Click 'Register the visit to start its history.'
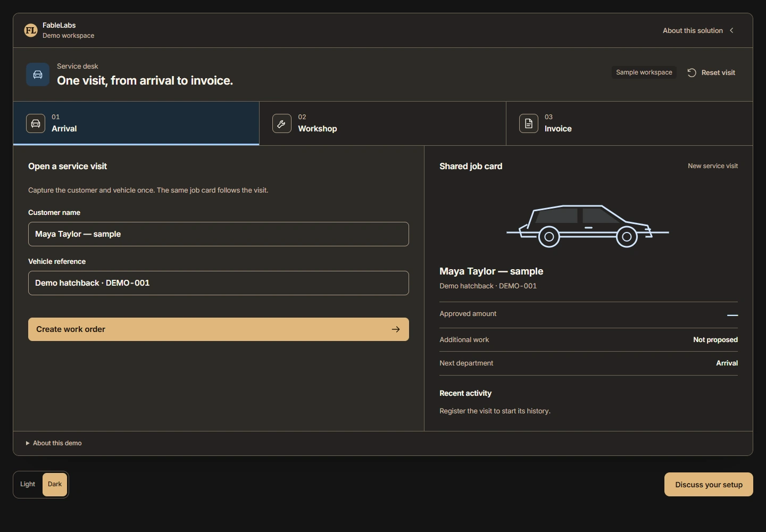Viewport: 766px width, 532px height. (x=495, y=411)
